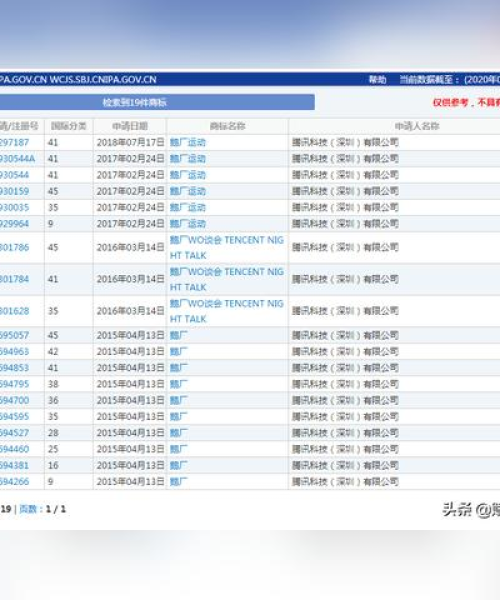Open 鹅厂运动 trademark in class 45 row 930159
The height and width of the screenshot is (600, 500).
(x=187, y=191)
